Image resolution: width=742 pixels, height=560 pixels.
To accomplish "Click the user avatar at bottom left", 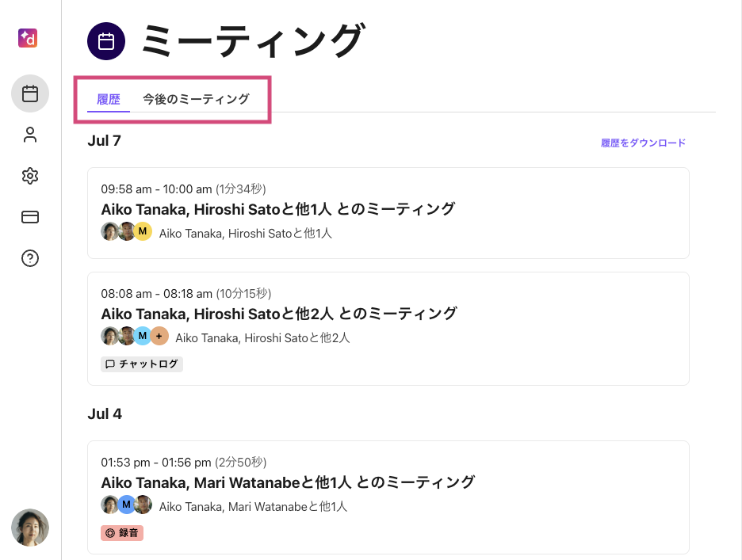I will pos(30,528).
